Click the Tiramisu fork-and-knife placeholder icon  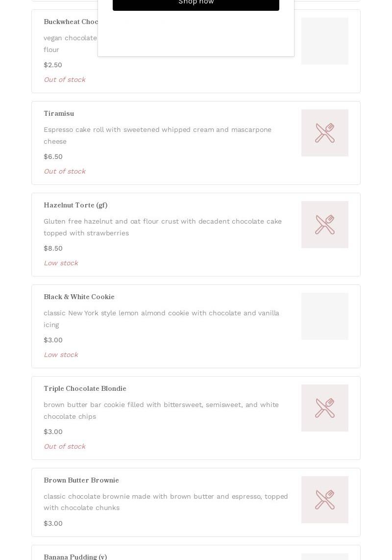pos(325,133)
